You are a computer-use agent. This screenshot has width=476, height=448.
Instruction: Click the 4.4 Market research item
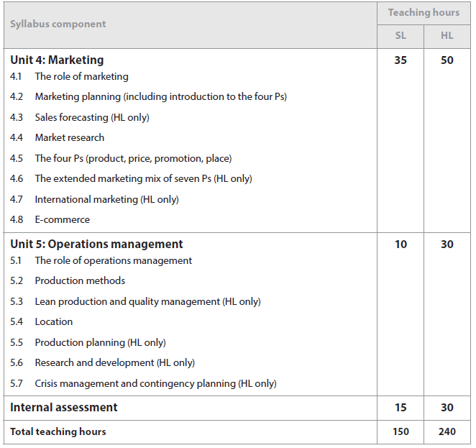[69, 137]
